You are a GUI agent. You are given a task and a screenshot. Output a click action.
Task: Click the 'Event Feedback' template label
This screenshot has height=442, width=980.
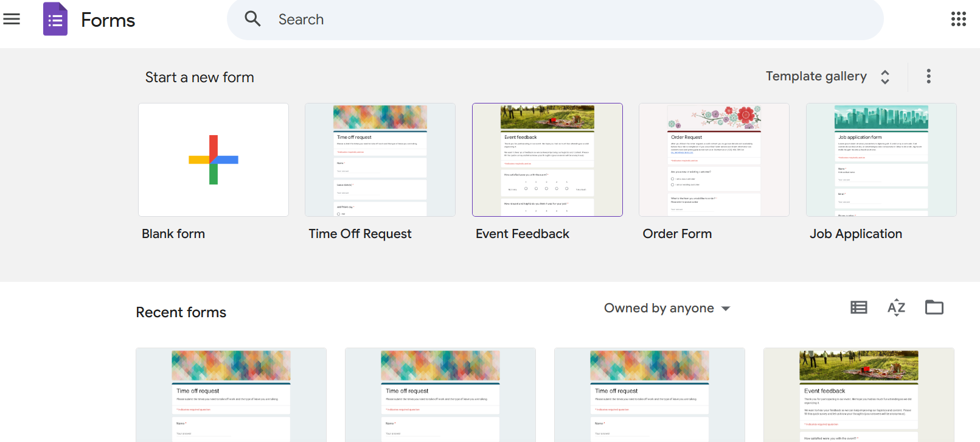(523, 234)
